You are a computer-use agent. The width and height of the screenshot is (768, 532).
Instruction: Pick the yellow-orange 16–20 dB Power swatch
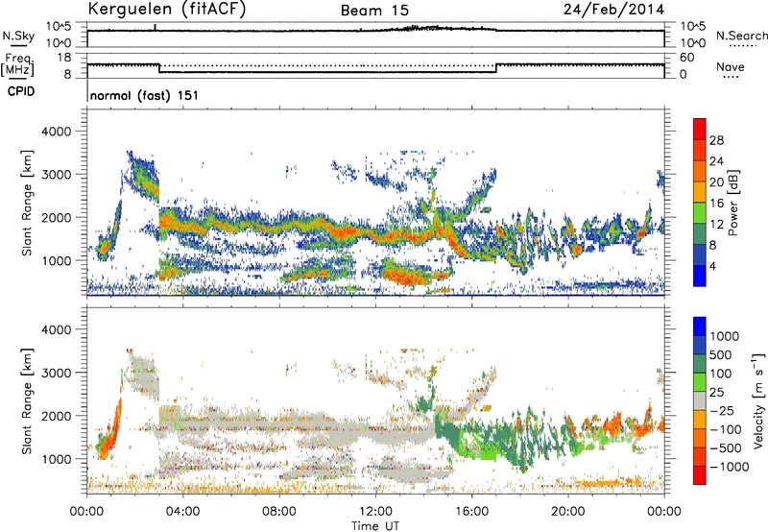pos(700,191)
